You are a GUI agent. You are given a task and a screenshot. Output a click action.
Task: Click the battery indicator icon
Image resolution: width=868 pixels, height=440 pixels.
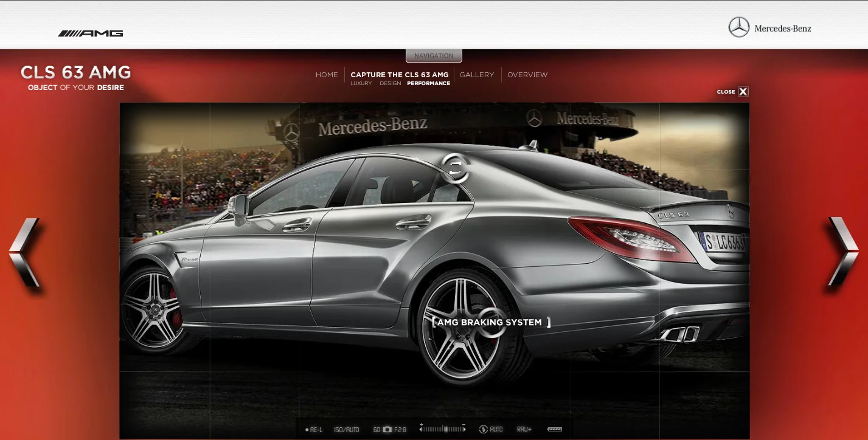pyautogui.click(x=555, y=429)
